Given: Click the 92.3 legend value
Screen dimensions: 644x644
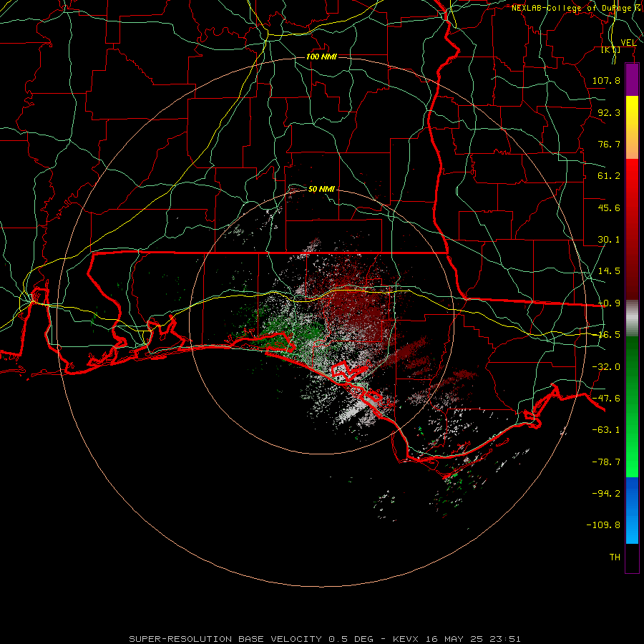Looking at the screenshot, I should tap(609, 112).
